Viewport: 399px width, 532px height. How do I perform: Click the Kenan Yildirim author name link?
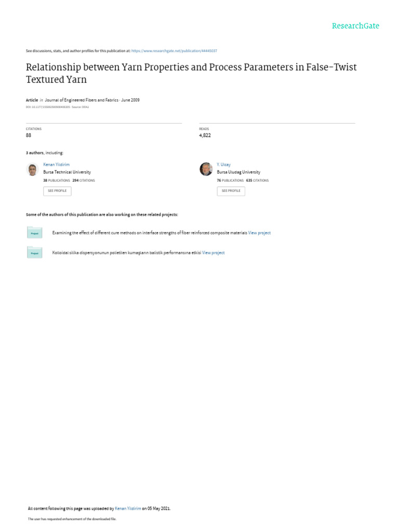[56, 164]
